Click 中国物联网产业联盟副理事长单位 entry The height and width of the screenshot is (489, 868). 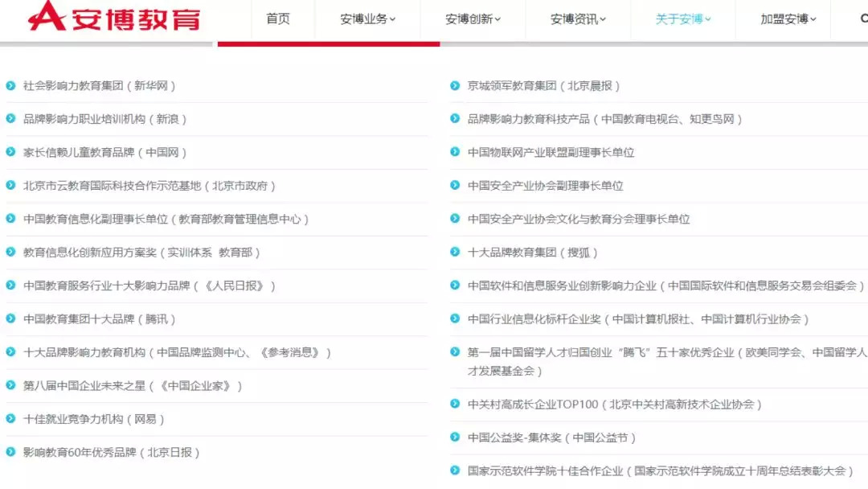pyautogui.click(x=551, y=153)
